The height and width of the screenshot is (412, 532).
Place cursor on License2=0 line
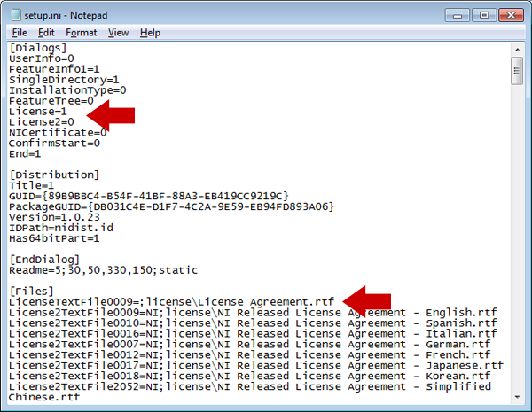[42, 122]
